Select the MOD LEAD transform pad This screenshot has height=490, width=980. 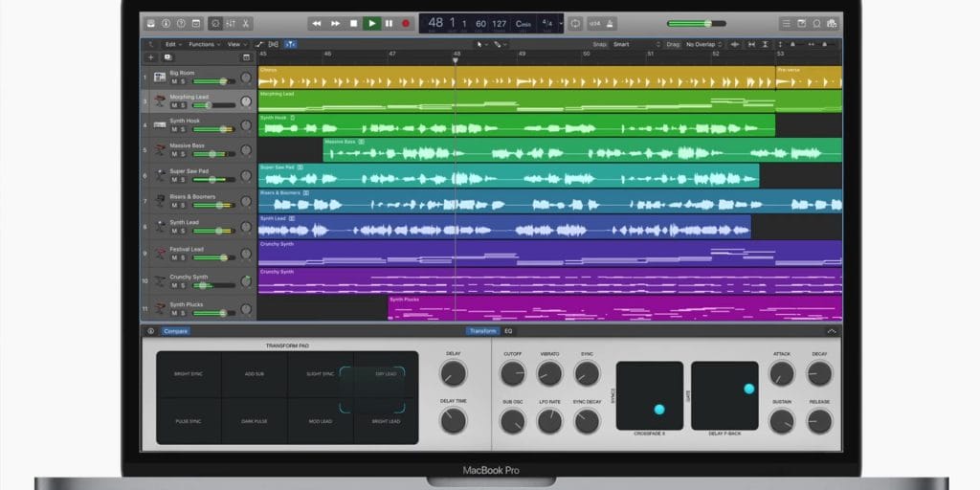click(x=320, y=421)
